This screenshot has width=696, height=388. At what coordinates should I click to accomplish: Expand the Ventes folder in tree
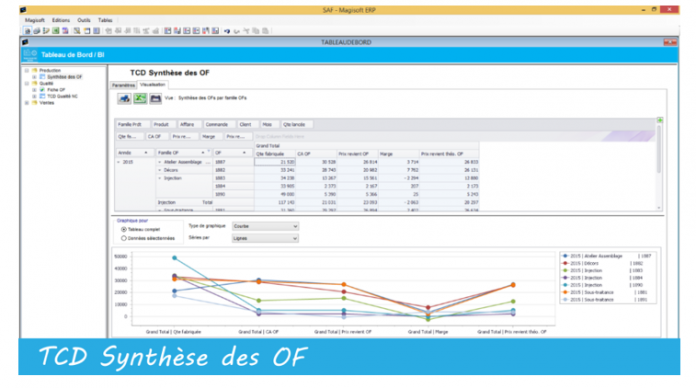[x=27, y=103]
